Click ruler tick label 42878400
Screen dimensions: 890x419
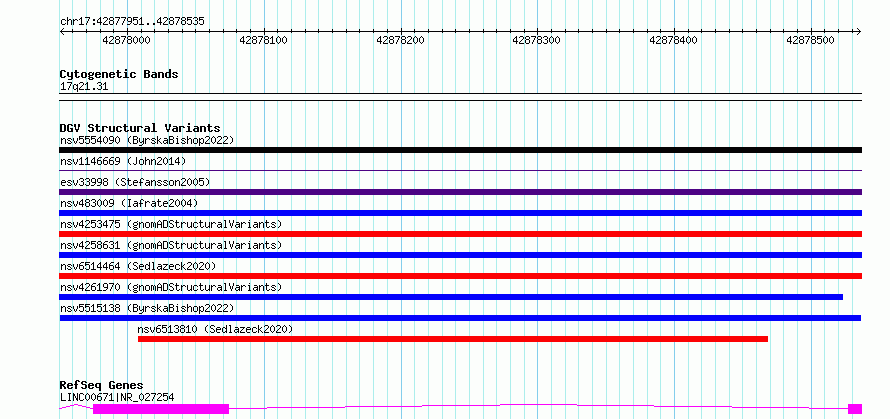tap(673, 40)
